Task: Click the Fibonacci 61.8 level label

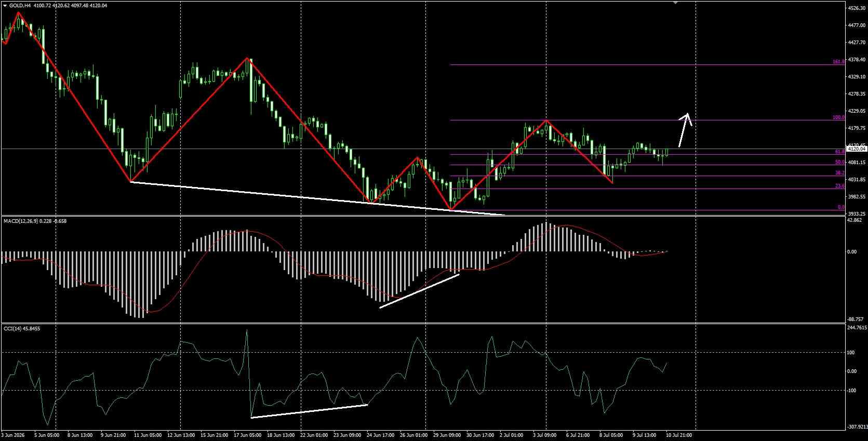Action: (839, 152)
